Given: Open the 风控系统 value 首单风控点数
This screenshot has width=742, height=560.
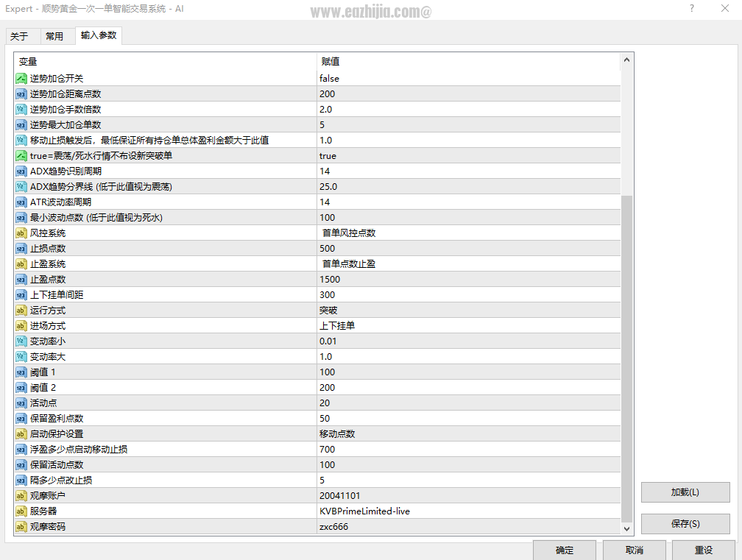Looking at the screenshot, I should click(x=349, y=233).
